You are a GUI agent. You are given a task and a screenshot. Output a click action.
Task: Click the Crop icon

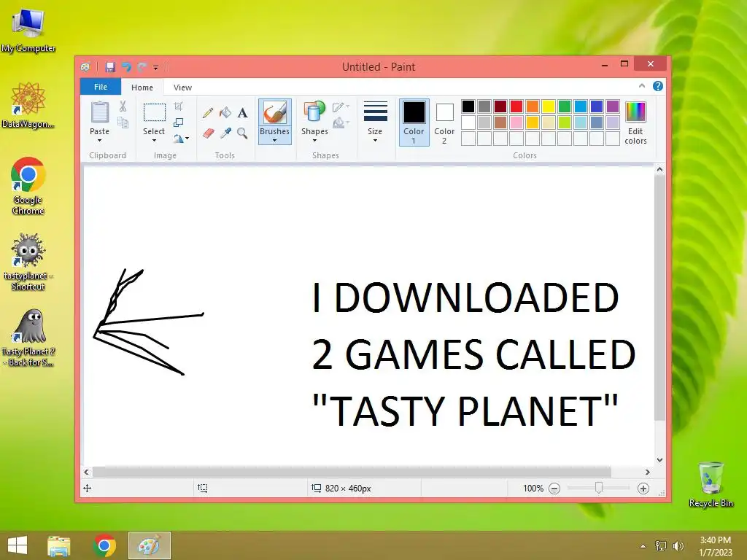tap(178, 106)
